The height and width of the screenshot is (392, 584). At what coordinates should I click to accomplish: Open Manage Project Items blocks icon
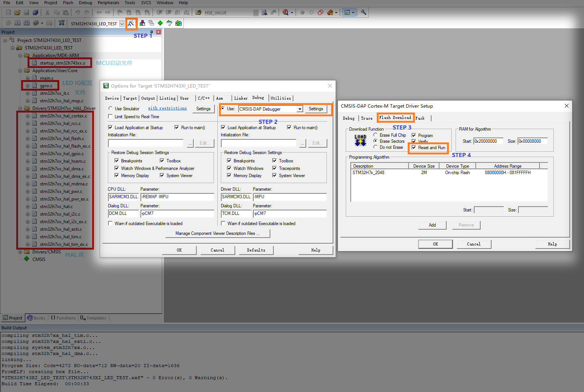click(x=142, y=23)
